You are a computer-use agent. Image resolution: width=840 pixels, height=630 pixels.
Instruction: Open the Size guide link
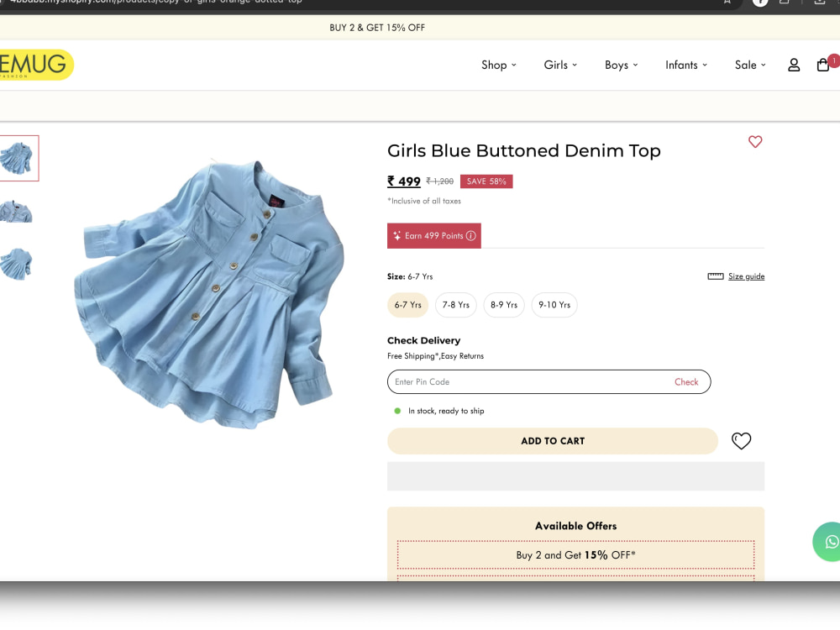(746, 276)
